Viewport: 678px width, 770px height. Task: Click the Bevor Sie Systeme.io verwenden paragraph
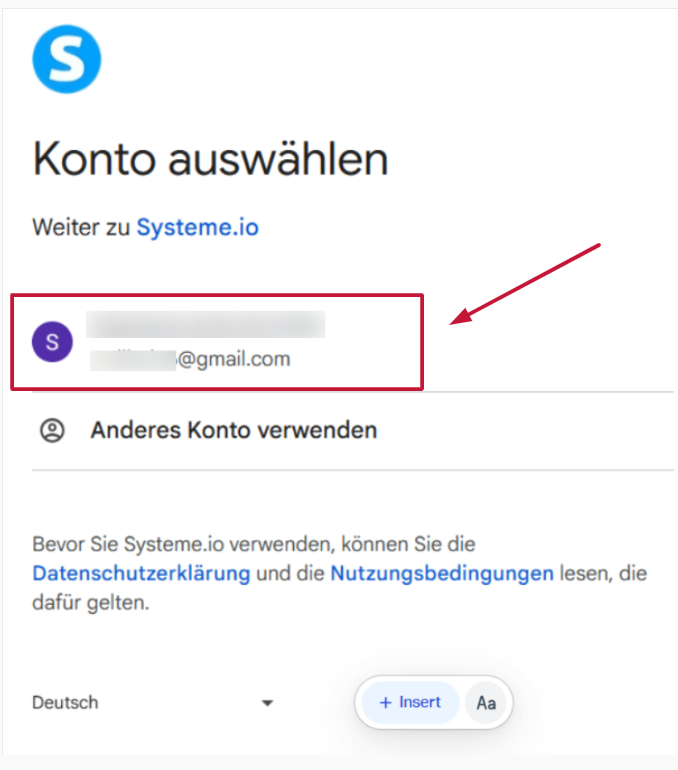click(x=340, y=573)
